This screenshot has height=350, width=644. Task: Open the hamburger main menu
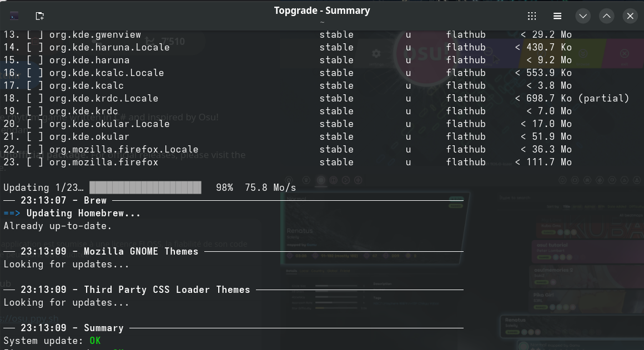pos(557,16)
